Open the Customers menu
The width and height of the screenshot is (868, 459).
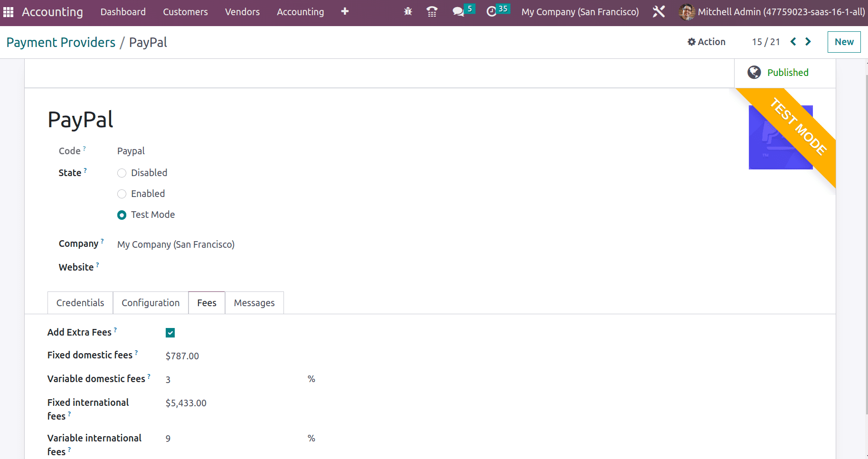(x=185, y=12)
